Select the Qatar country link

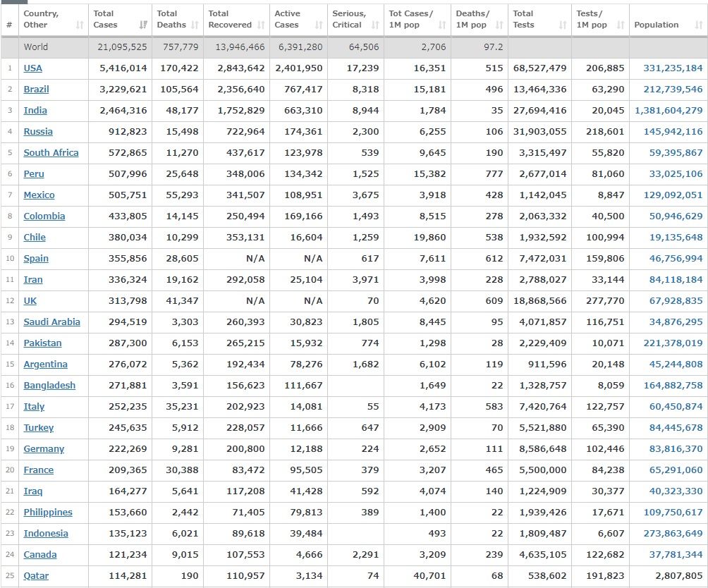tap(37, 576)
